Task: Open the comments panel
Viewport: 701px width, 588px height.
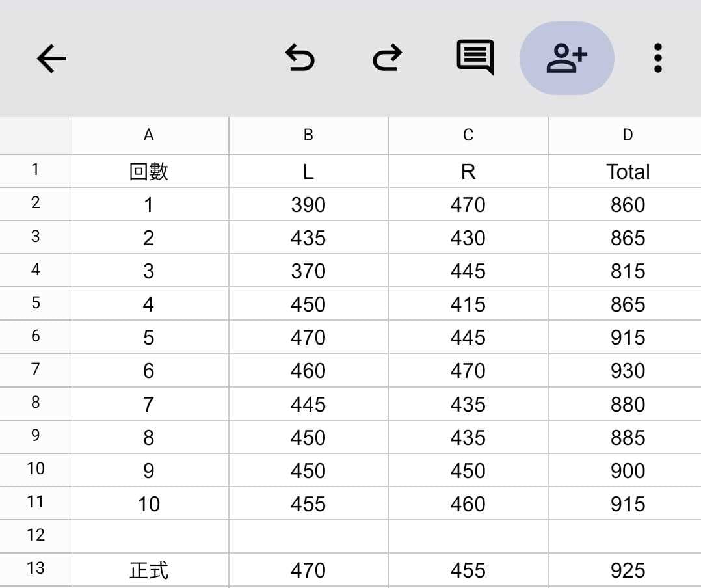Action: [475, 57]
